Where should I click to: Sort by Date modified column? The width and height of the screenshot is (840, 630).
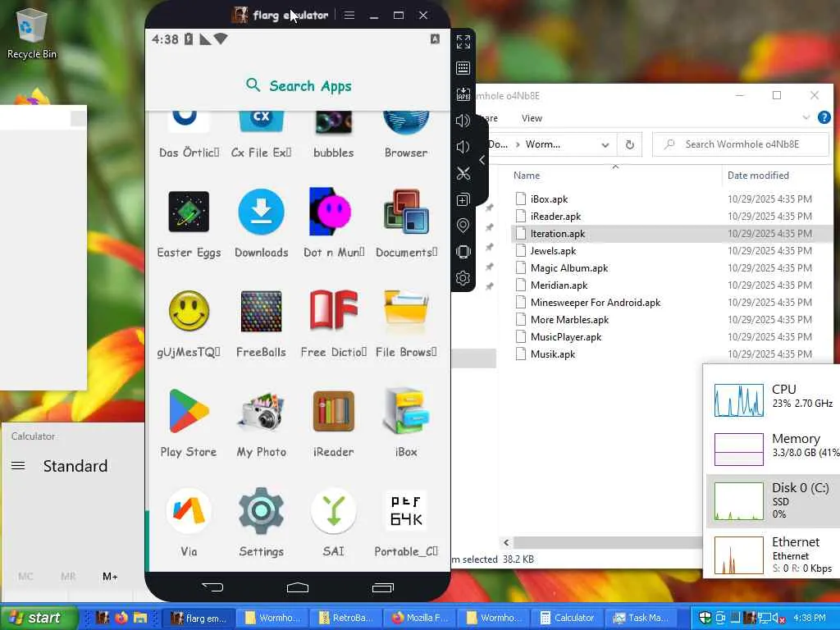coord(758,176)
